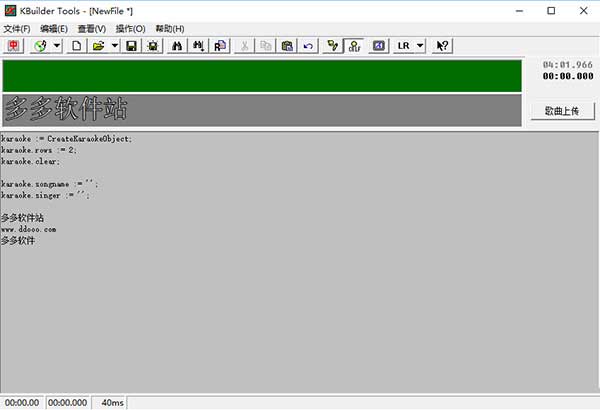
Task: Toggle the pressed karaoke figure icon
Action: click(x=354, y=46)
